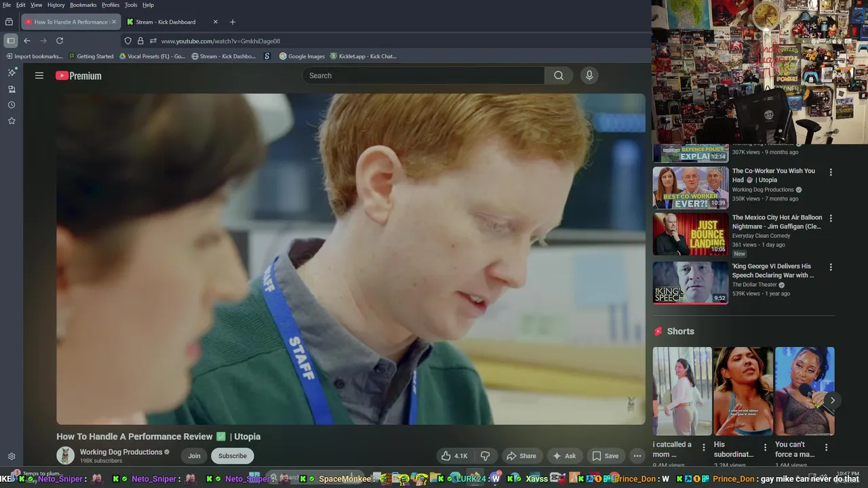This screenshot has width=868, height=488.
Task: Open Kicklet.app Kick Chat bookmark
Action: 363,56
